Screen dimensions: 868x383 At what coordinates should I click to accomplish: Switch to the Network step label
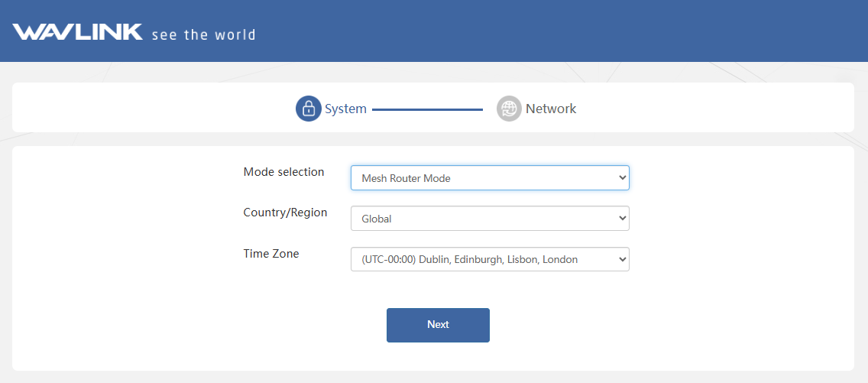click(x=551, y=109)
